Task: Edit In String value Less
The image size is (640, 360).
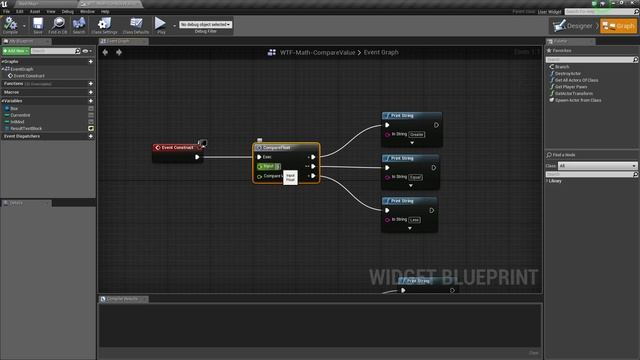Action: [x=414, y=220]
